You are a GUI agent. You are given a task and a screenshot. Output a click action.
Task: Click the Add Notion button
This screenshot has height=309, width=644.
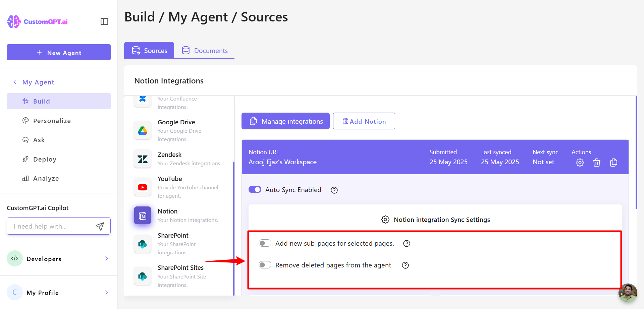coord(364,121)
